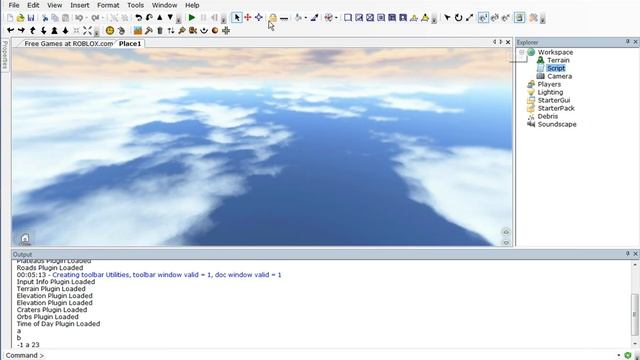The image size is (640, 360).
Task: Click the home icon in viewport corner
Action: coord(25,238)
